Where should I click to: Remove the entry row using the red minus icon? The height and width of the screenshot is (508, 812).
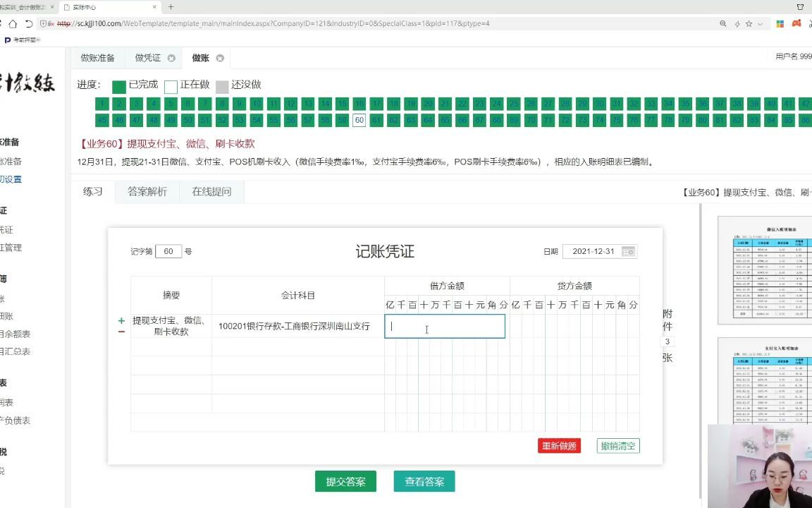(121, 332)
